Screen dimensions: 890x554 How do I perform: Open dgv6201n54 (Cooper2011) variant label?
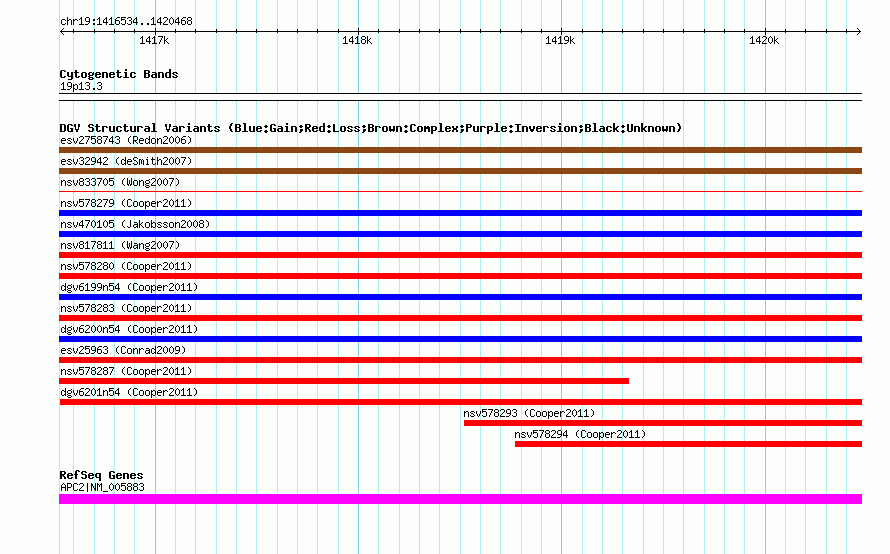click(x=129, y=392)
